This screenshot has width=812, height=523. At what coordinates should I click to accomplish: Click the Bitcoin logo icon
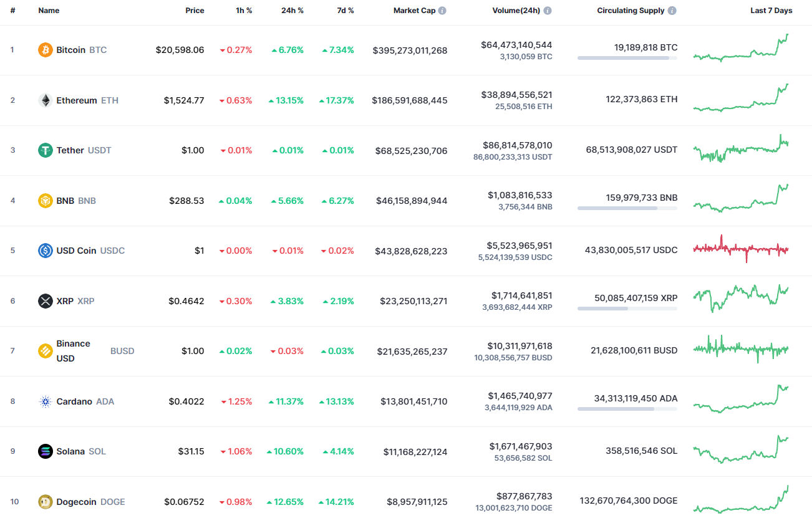44,50
